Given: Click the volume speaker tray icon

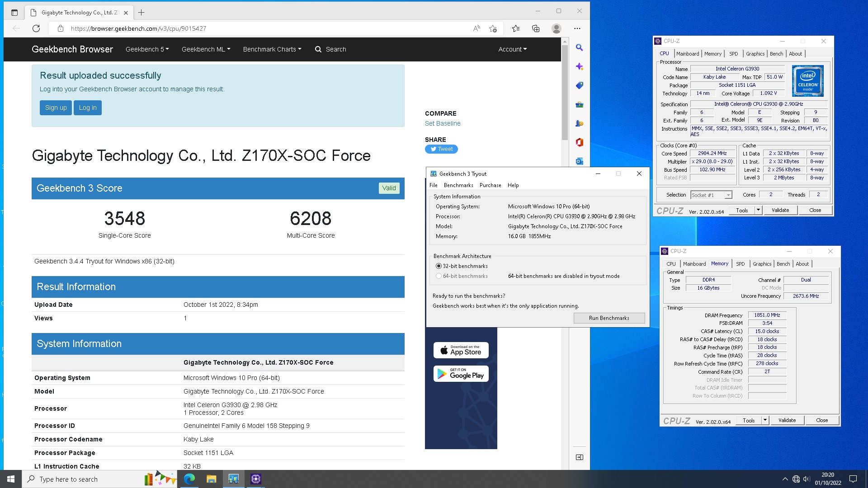Looking at the screenshot, I should 807,479.
